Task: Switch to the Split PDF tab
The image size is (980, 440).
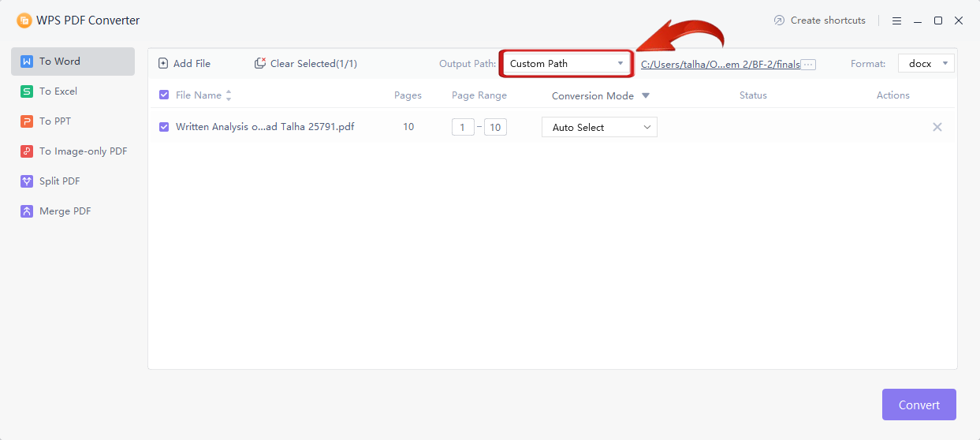Action: pos(73,181)
